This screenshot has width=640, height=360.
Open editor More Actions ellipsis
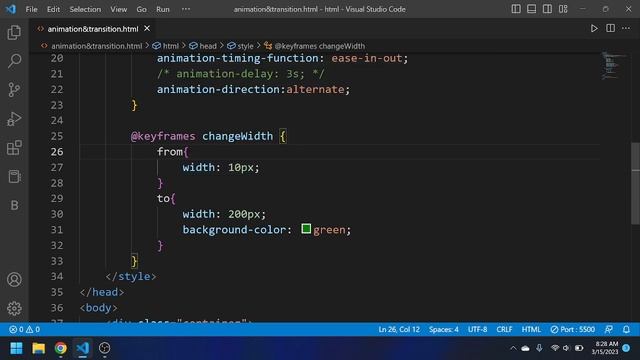pos(626,28)
